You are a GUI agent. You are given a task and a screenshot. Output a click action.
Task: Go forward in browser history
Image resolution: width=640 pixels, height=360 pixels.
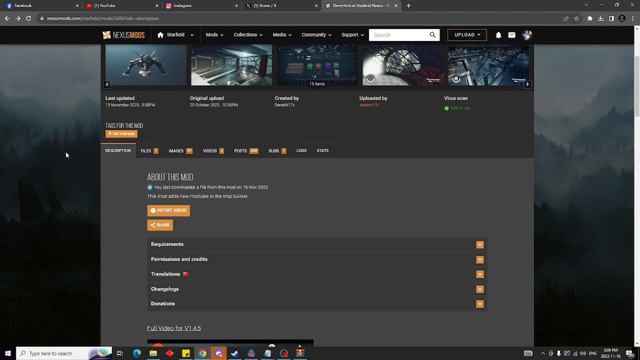(x=18, y=18)
